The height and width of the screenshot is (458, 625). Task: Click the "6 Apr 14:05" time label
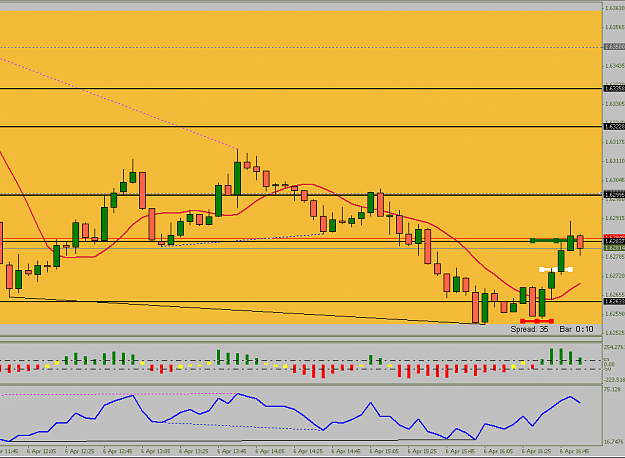270,451
